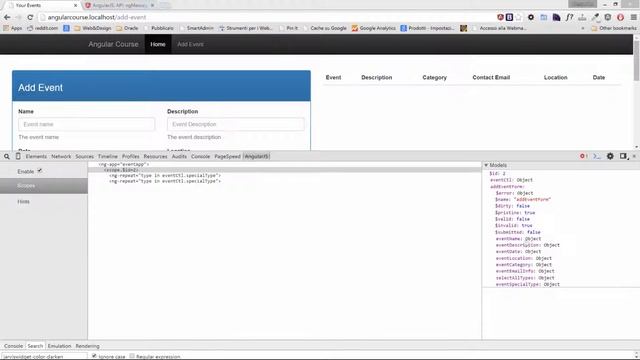Focus the Event name input field
This screenshot has height=360, width=640.
click(x=87, y=124)
